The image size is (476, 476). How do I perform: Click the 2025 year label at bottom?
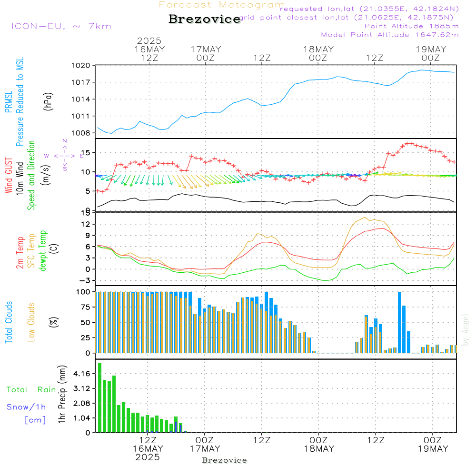coord(148,457)
